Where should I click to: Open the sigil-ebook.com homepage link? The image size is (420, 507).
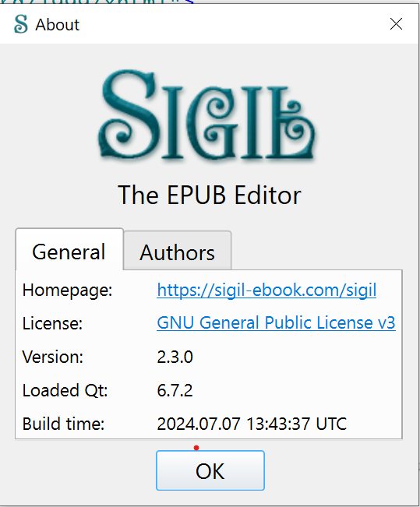(x=266, y=290)
